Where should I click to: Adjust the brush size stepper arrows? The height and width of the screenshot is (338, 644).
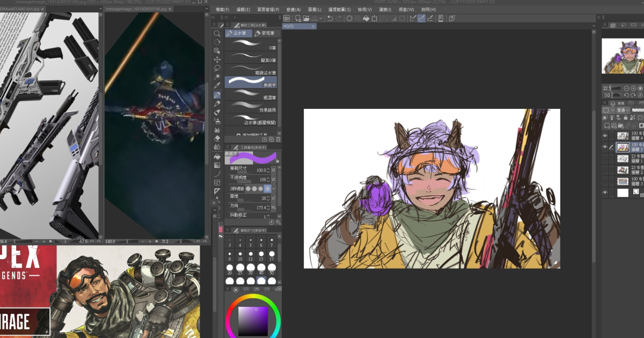269,170
